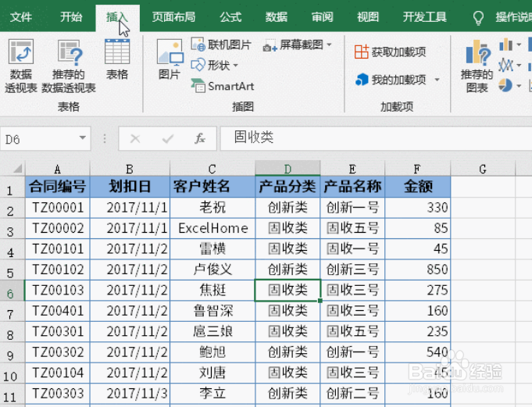Select cell with amount 850
The image size is (532, 407).
point(418,270)
